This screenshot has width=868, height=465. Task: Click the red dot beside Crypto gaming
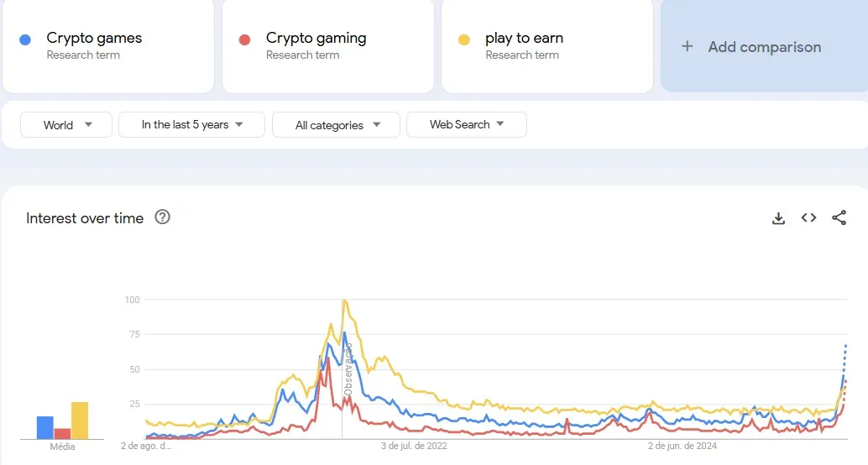(x=244, y=39)
